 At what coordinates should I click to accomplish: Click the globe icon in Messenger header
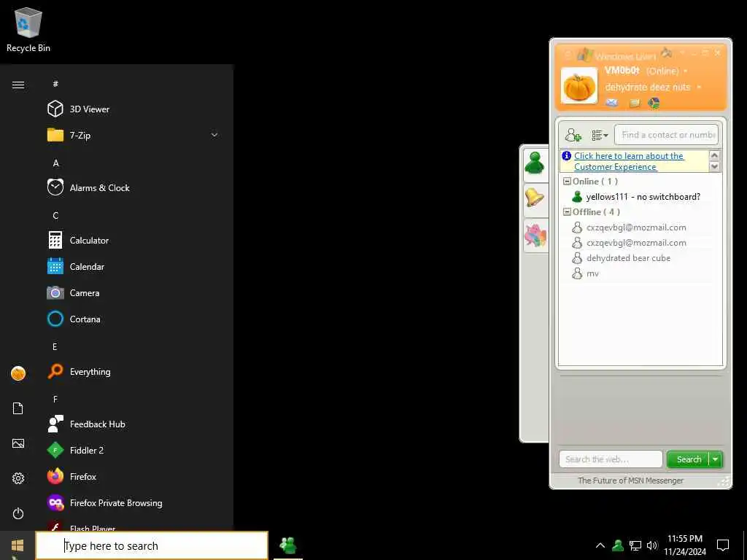coord(654,103)
